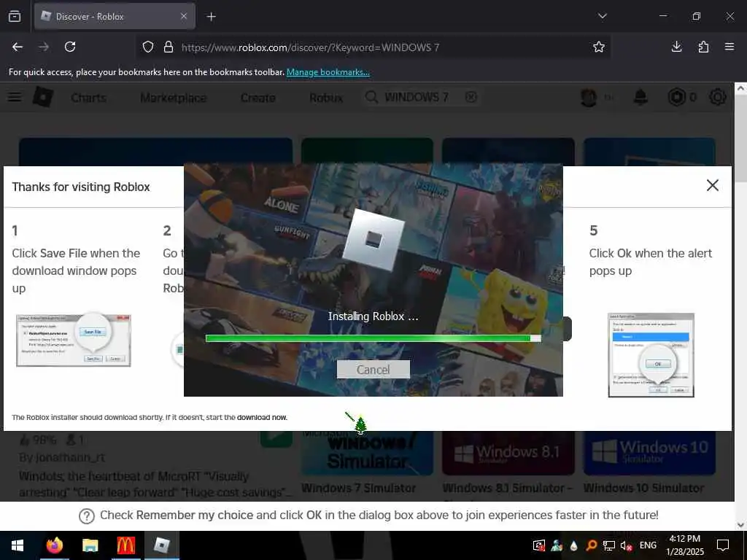The height and width of the screenshot is (560, 747).
Task: Cancel the Roblox installation
Action: point(373,370)
